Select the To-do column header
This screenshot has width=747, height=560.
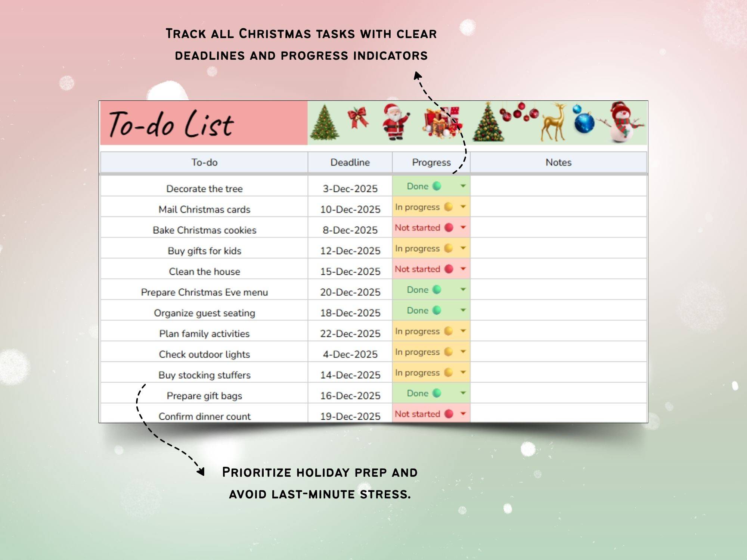tap(204, 162)
